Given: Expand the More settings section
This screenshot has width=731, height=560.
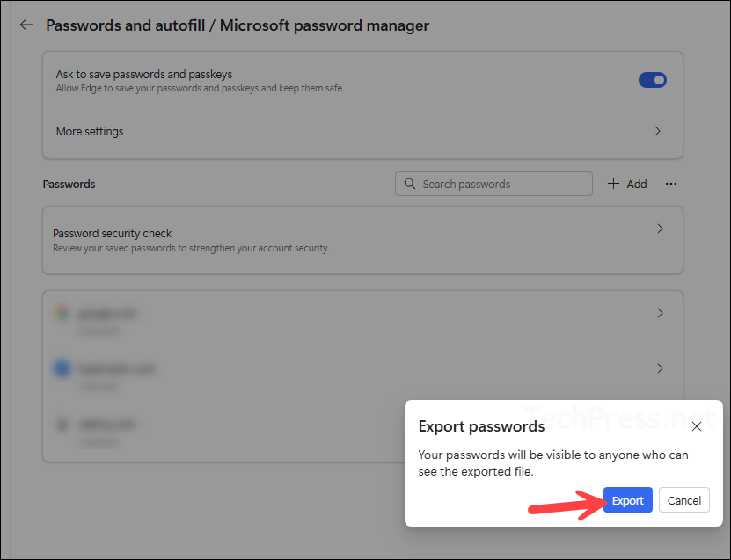Looking at the screenshot, I should [x=657, y=130].
